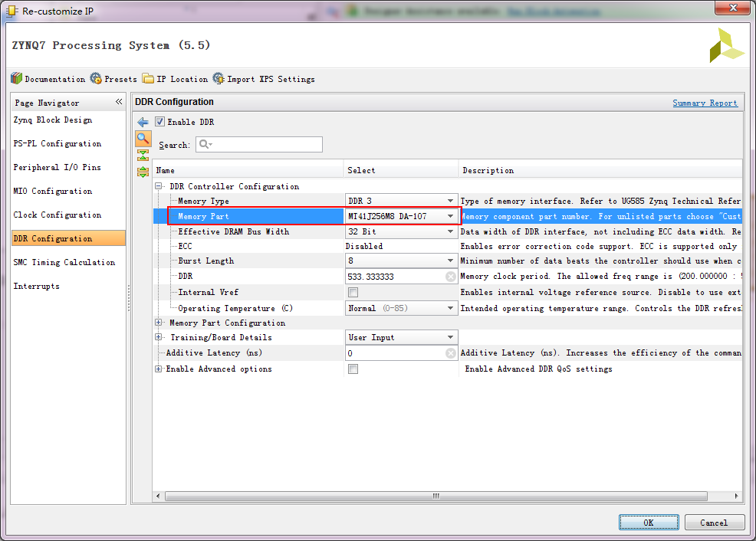Click the blue back arrow icon
This screenshot has width=756, height=541.
(143, 122)
